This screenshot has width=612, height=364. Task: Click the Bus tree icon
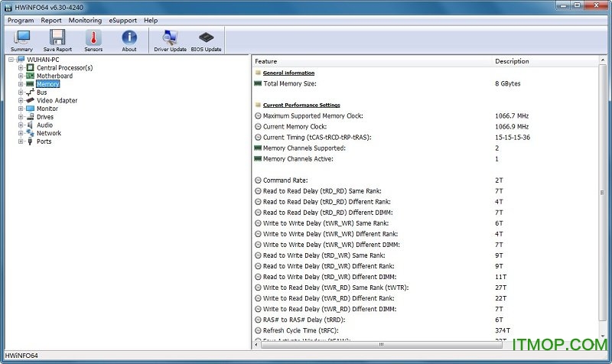click(x=30, y=93)
